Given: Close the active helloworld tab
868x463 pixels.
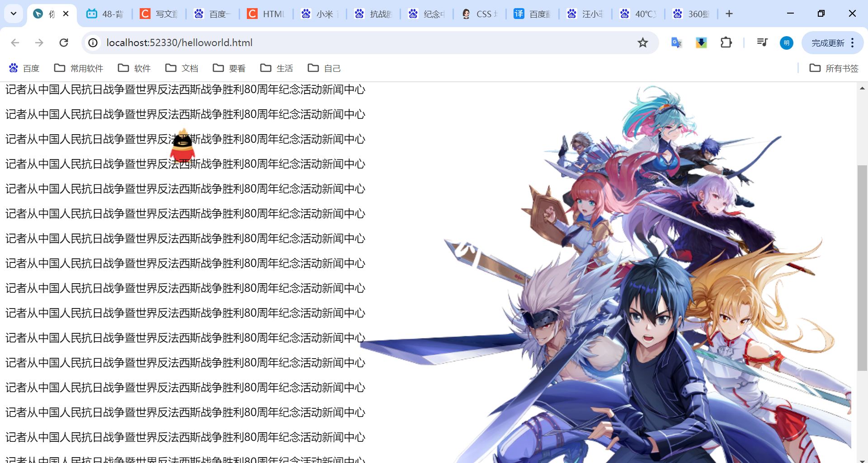Looking at the screenshot, I should [x=66, y=14].
